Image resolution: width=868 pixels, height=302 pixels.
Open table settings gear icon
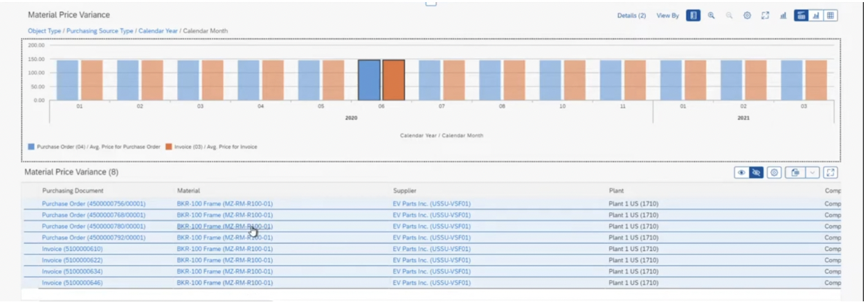(775, 172)
